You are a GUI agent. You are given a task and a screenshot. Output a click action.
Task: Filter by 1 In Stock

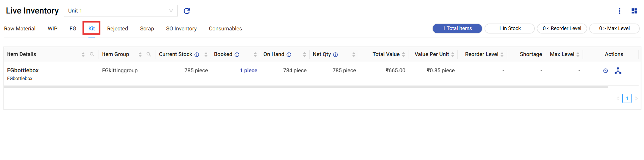point(509,29)
